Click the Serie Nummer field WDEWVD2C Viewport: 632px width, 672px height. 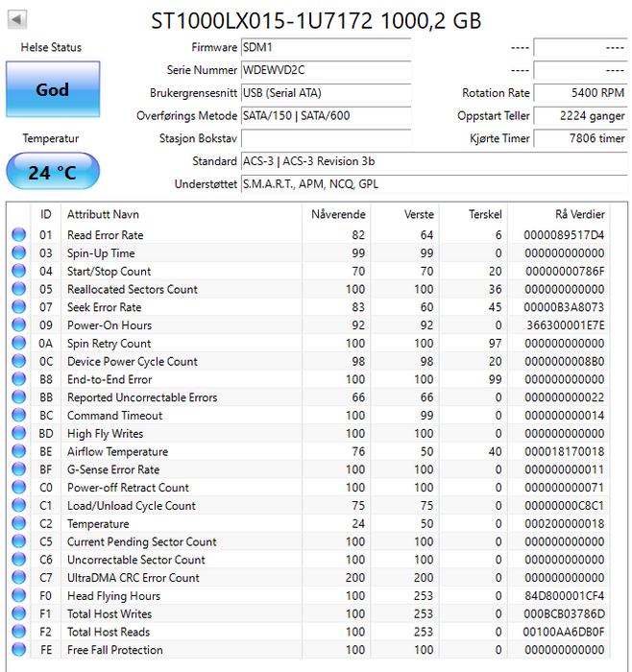(x=325, y=70)
